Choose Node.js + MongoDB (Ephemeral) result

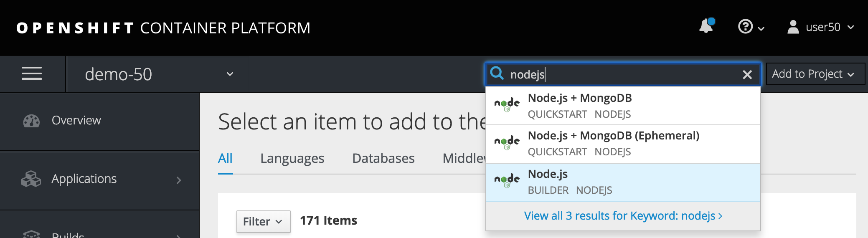[623, 144]
